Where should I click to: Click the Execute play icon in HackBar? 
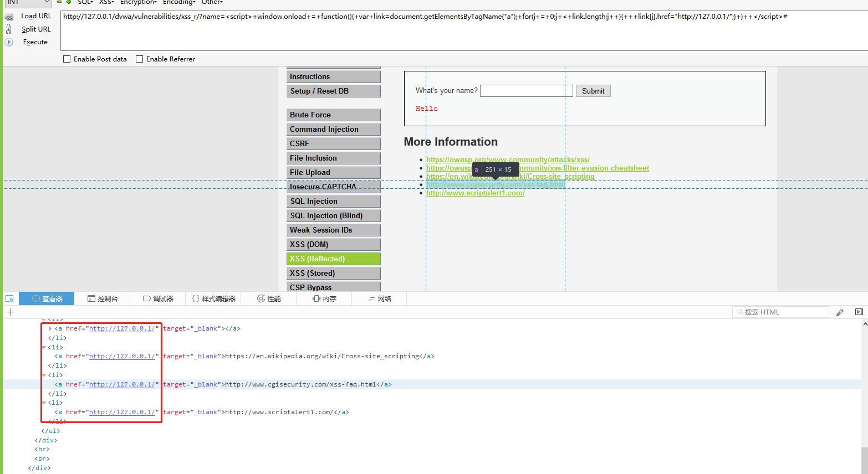coord(9,42)
